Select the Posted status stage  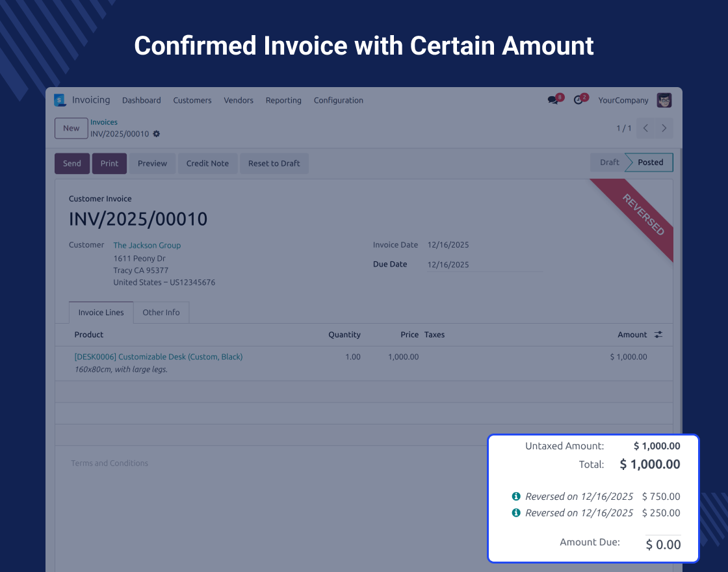tap(650, 162)
